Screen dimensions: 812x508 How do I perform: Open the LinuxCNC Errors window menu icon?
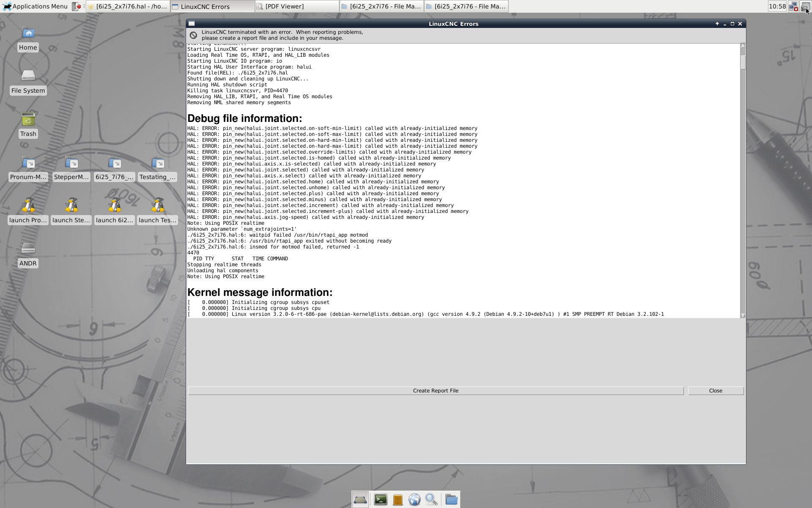(x=192, y=24)
